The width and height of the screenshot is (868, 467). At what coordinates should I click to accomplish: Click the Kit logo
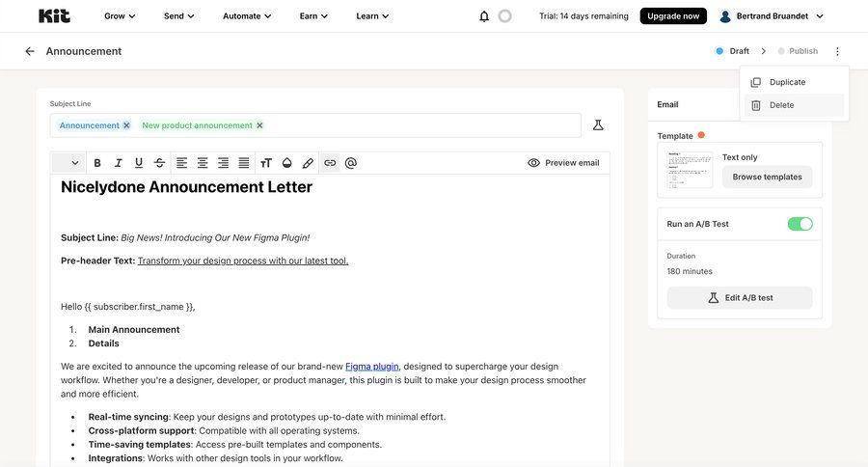tap(54, 16)
